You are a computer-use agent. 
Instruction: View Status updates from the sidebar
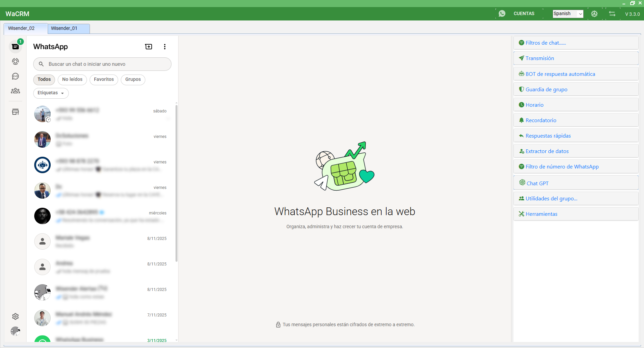[15, 61]
